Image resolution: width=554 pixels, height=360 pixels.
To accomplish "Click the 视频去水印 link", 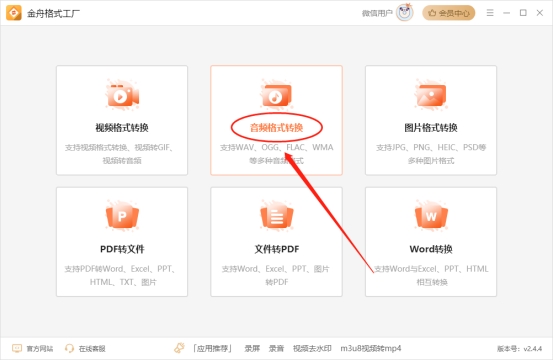I will click(312, 349).
